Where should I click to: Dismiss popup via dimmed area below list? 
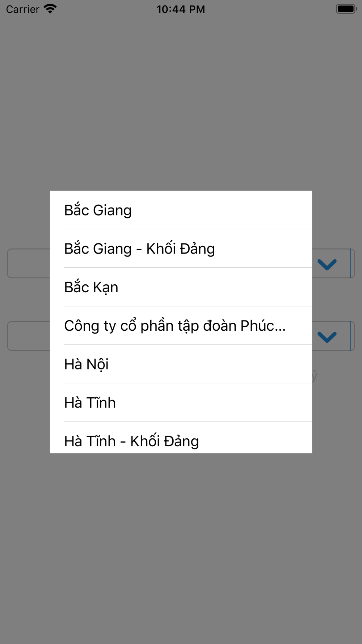tap(181, 547)
